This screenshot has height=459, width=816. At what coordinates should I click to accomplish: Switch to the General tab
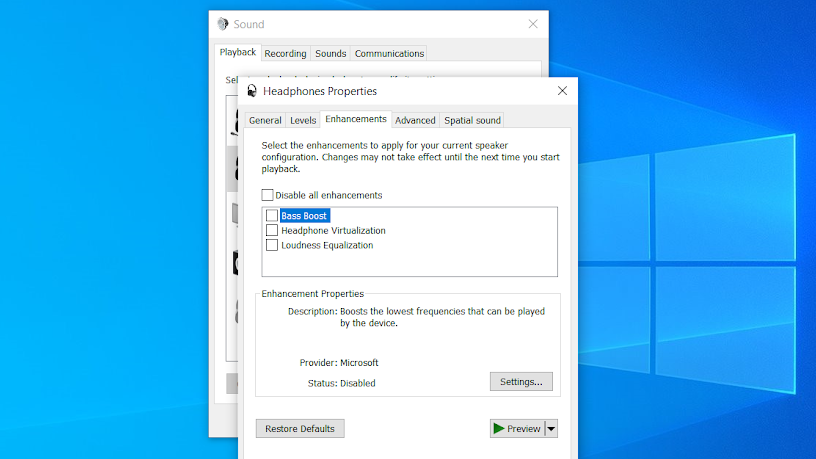click(265, 120)
